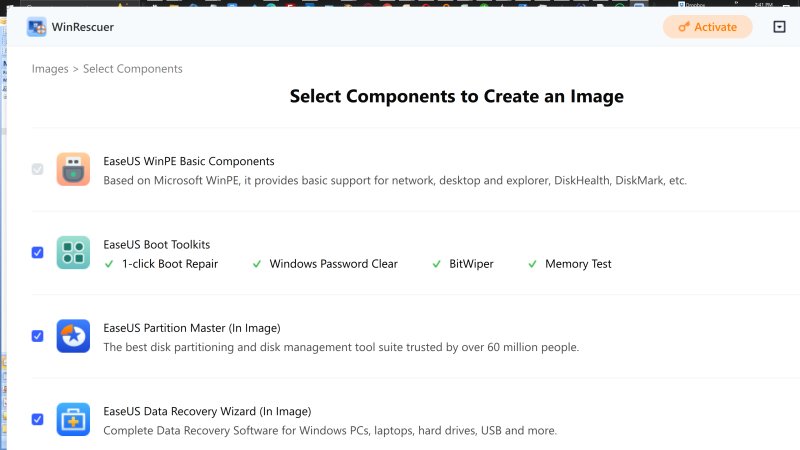The width and height of the screenshot is (800, 450).
Task: Select the Select Components breadcrumb item
Action: coord(132,69)
